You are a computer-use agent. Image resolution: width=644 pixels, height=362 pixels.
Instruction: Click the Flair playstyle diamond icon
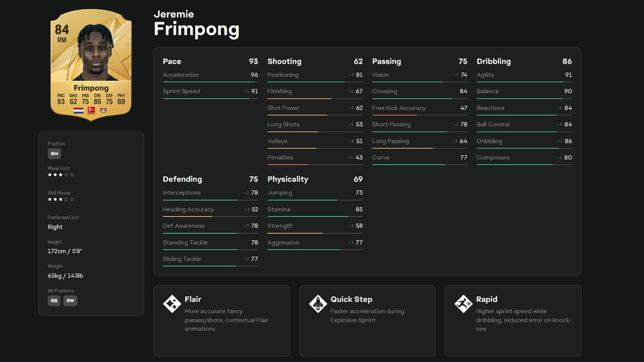click(x=172, y=304)
